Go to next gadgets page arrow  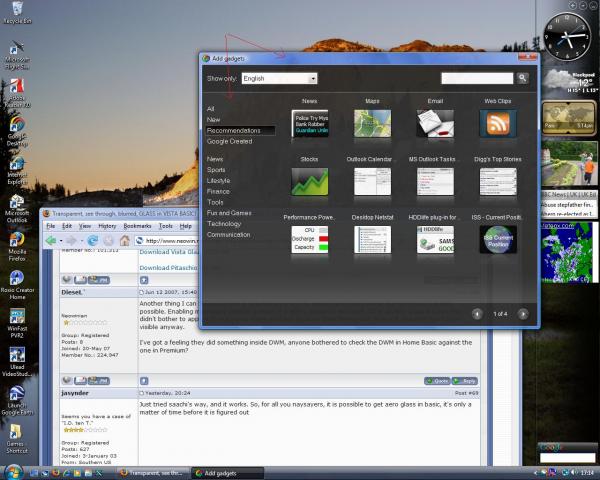pyautogui.click(x=523, y=314)
